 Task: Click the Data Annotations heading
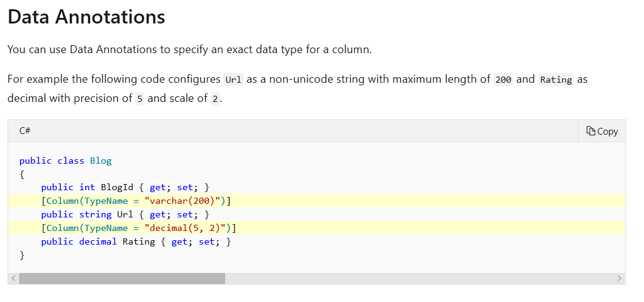[86, 17]
